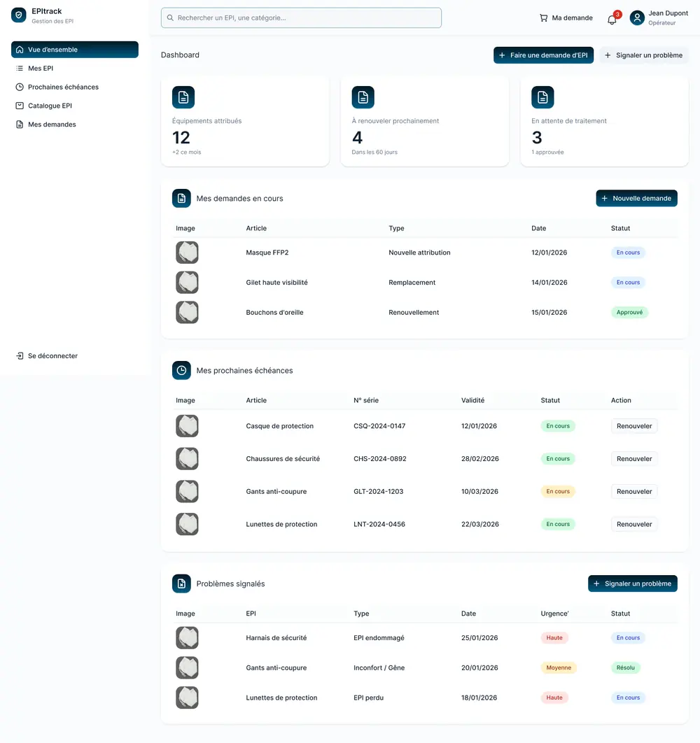Open the Ma demande cart link
The height and width of the screenshot is (743, 700).
point(566,18)
